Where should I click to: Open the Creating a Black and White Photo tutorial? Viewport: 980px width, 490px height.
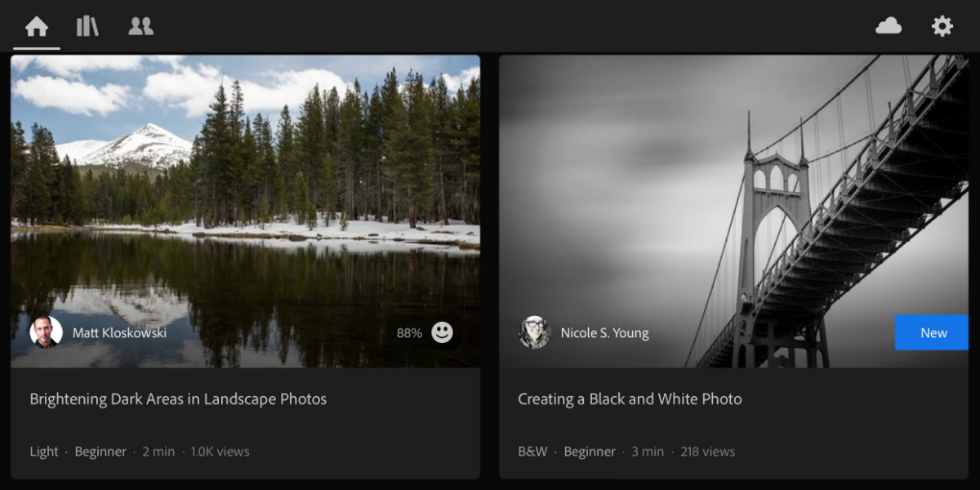[630, 399]
